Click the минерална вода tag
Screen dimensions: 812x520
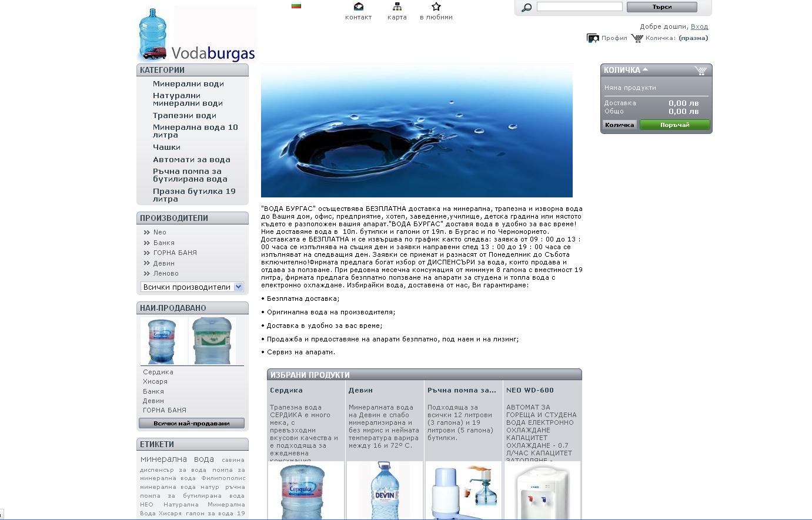177,459
